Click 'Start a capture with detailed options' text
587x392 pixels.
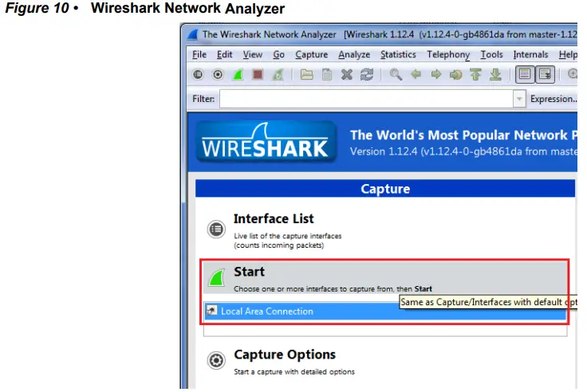(294, 372)
